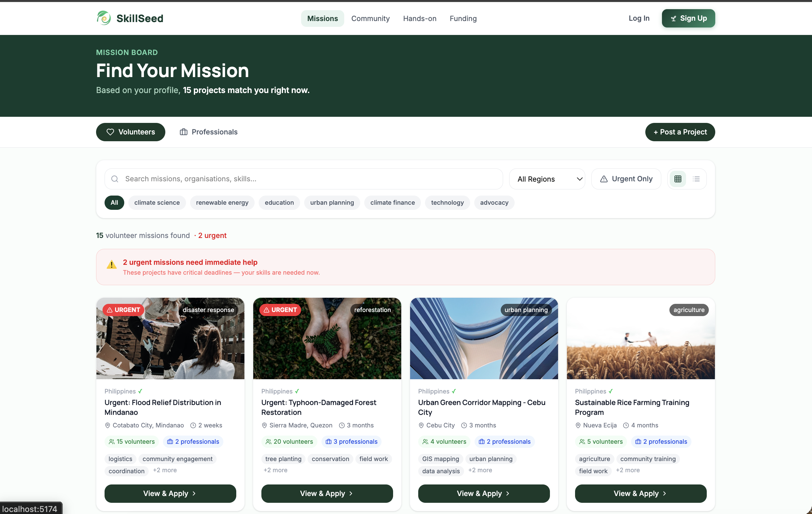View & Apply to Sustainable Rice Farming Program
Screen dimensions: 812x514
click(x=641, y=494)
